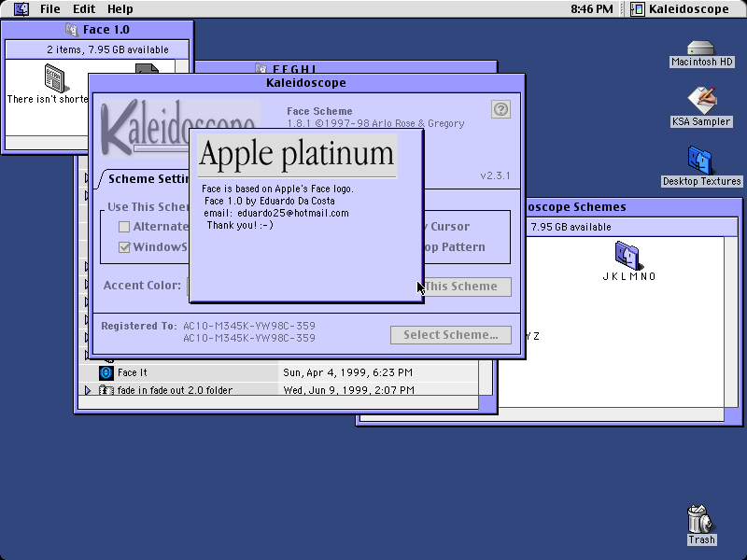Click the Face It file name
The image size is (747, 560).
[133, 372]
